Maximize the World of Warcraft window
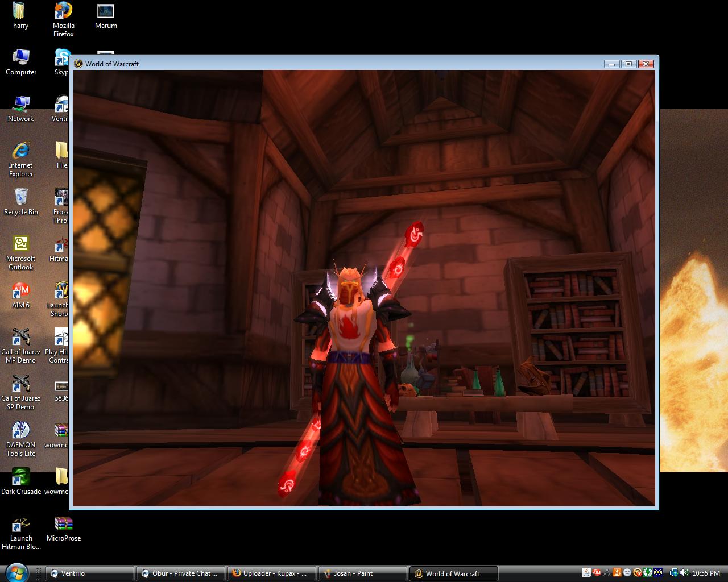The width and height of the screenshot is (728, 582). [x=628, y=64]
